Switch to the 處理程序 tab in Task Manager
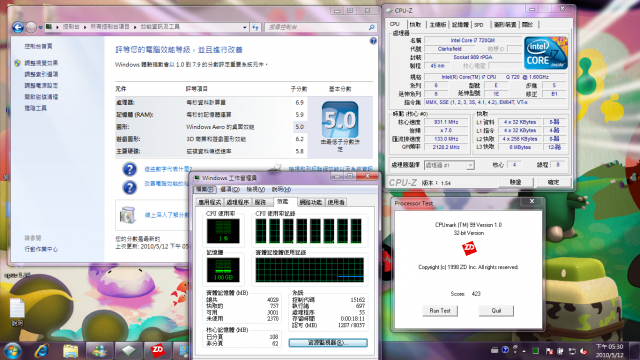 click(238, 202)
